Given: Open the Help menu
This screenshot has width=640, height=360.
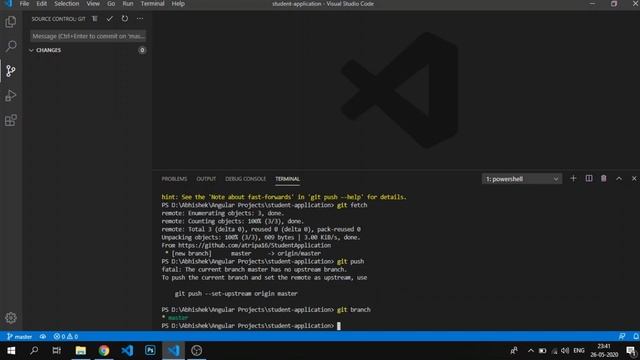Looking at the screenshot, I should coord(178,4).
